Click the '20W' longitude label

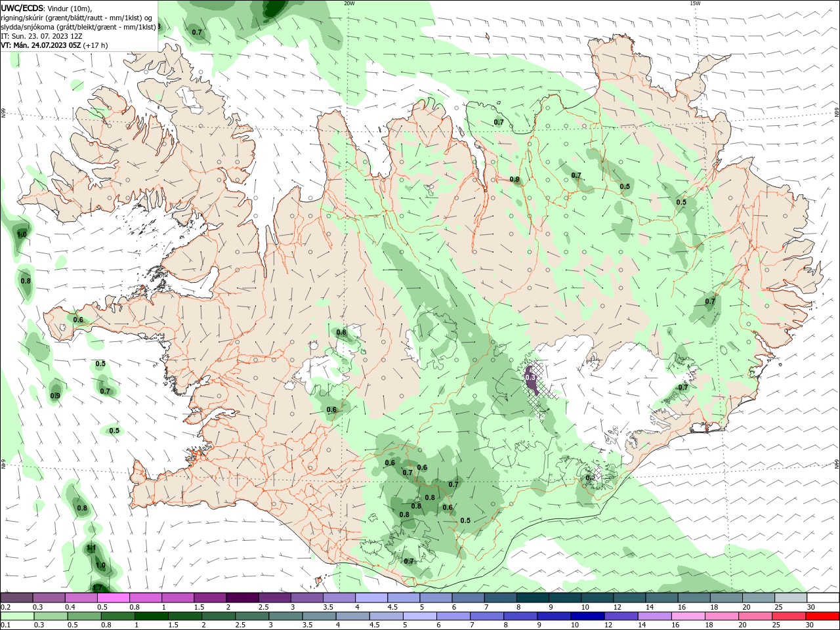[x=348, y=3]
